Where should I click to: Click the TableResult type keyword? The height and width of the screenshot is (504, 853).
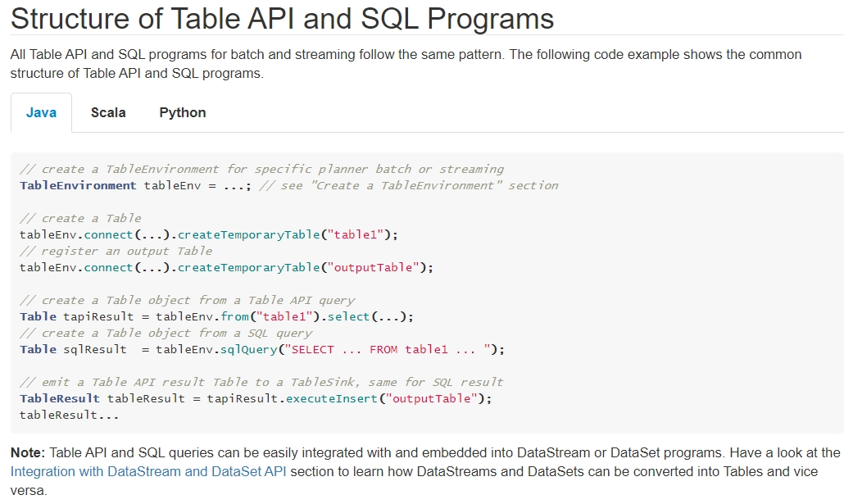click(60, 398)
